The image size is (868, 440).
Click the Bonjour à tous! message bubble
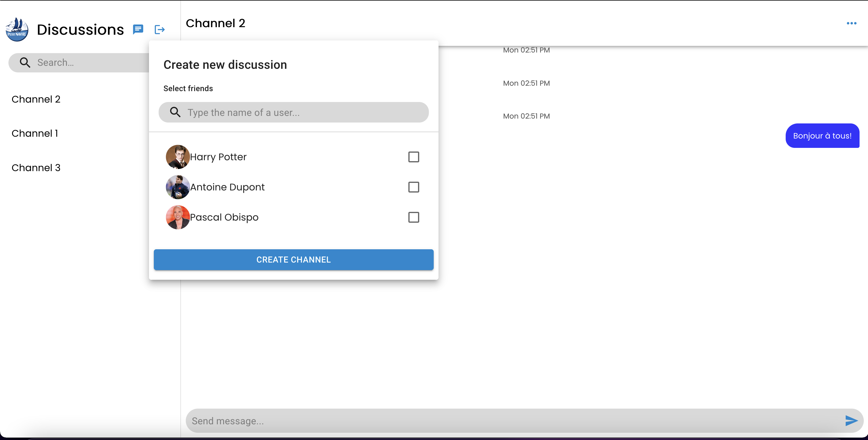pyautogui.click(x=822, y=136)
